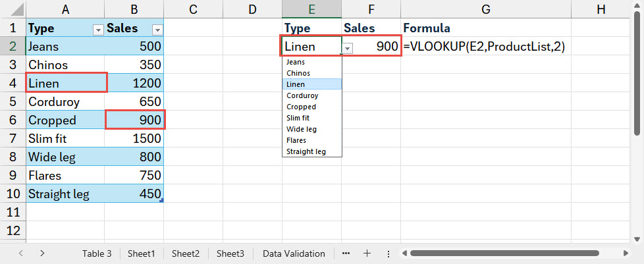This screenshot has width=644, height=264.
Task: Click the next sheet navigation arrow
Action: click(x=43, y=253)
